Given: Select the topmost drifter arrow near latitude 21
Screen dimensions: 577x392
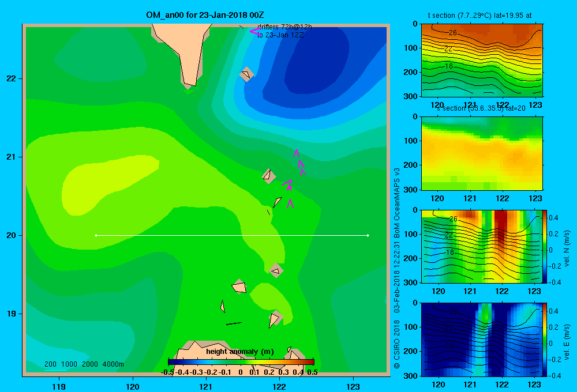Looking at the screenshot, I should tap(296, 153).
